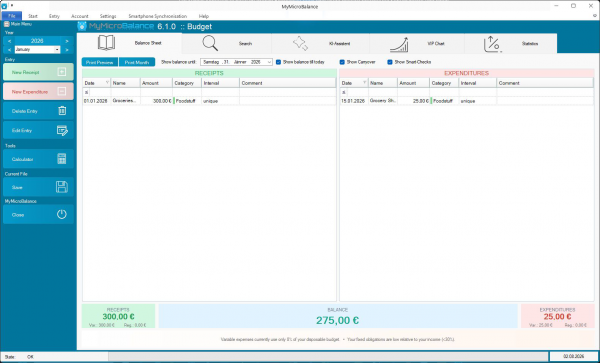Image resolution: width=600 pixels, height=363 pixels.
Task: Click the 275,00 € balance total
Action: click(338, 320)
